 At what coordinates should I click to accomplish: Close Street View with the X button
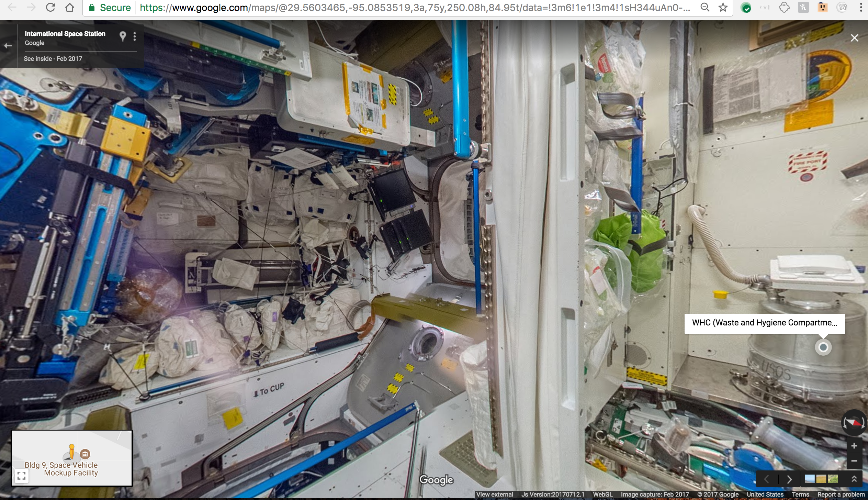pos(854,38)
